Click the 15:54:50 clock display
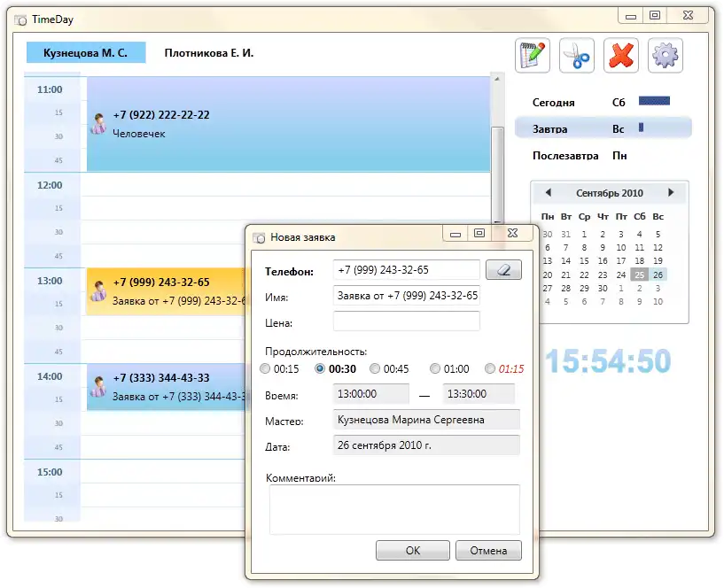The height and width of the screenshot is (588, 724). [x=609, y=361]
